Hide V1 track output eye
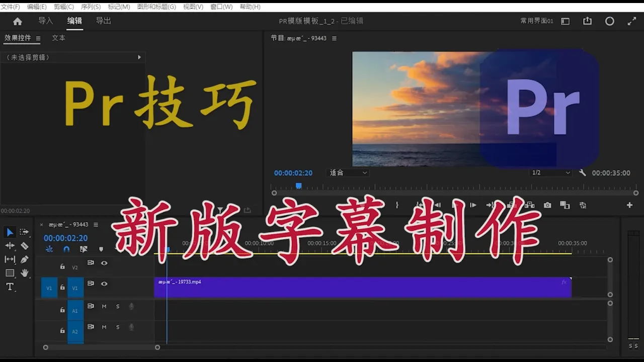 [x=104, y=284]
